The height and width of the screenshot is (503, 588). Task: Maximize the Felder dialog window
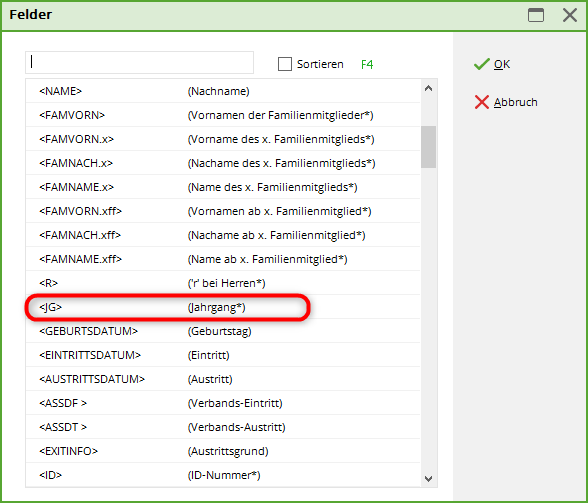point(536,15)
